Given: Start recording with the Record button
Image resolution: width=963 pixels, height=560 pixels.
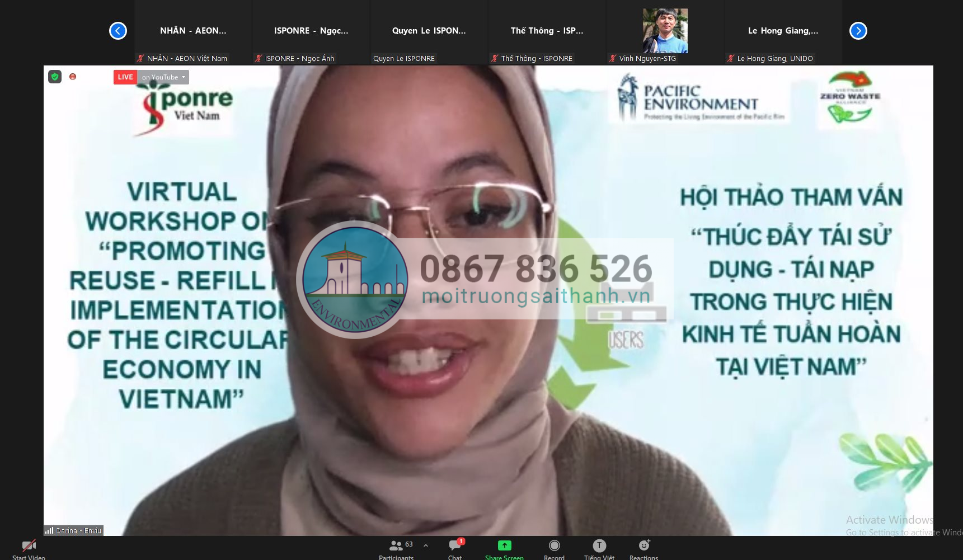Looking at the screenshot, I should click(x=554, y=546).
